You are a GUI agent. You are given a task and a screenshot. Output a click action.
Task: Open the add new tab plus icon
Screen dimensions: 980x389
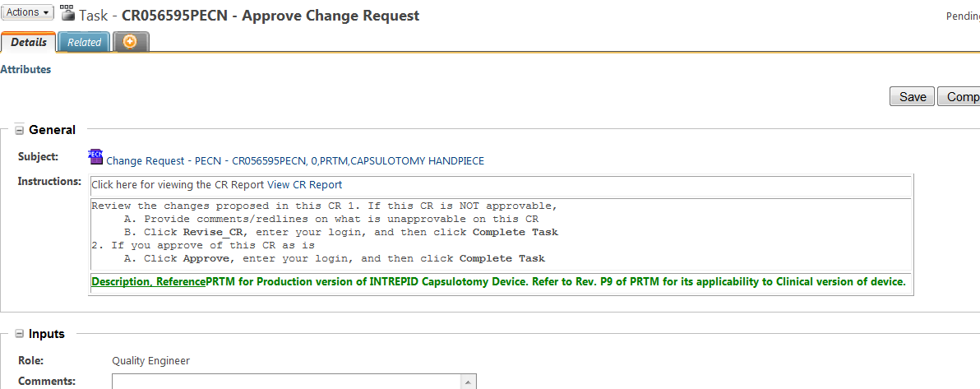coord(130,42)
